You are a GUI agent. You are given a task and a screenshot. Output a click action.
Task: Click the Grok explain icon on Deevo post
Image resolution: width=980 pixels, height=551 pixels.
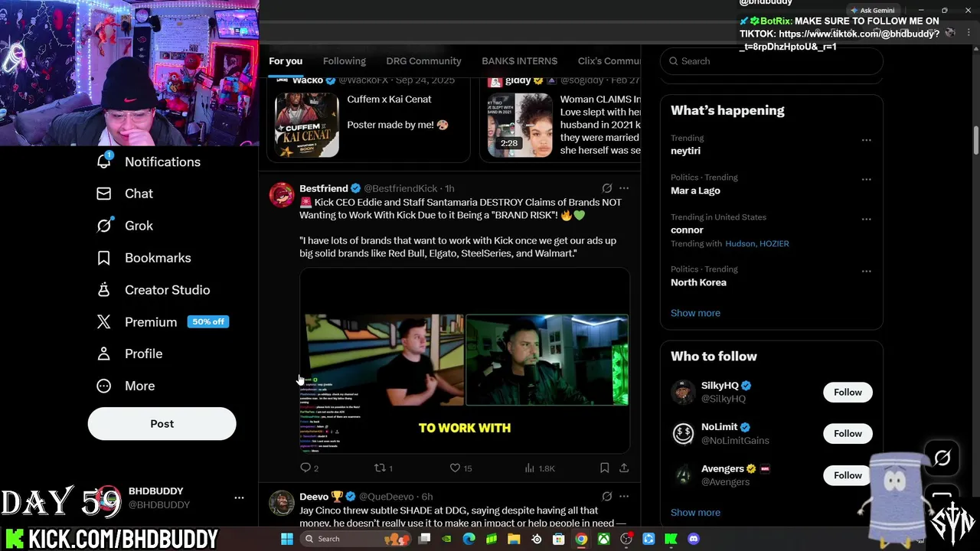coord(606,497)
